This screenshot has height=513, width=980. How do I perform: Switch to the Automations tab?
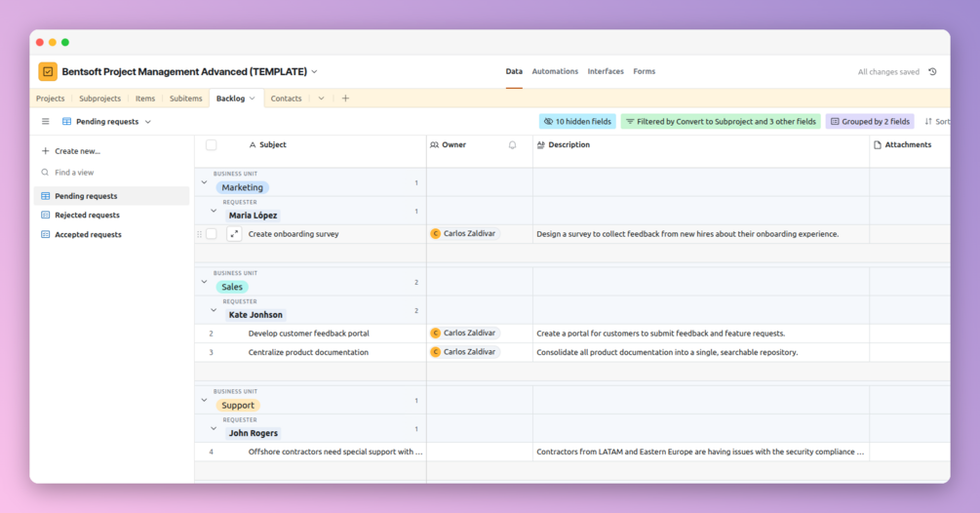[x=555, y=71]
